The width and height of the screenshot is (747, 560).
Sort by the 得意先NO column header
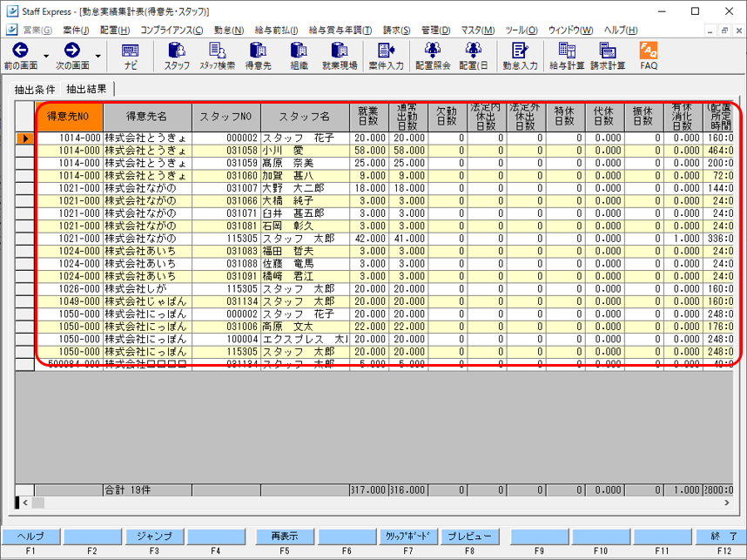69,117
